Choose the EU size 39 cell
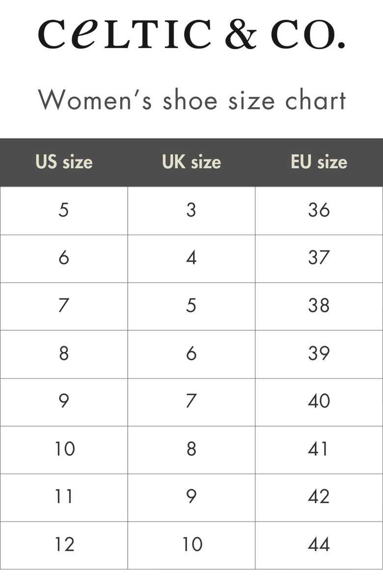This screenshot has width=383, height=588. [x=319, y=353]
